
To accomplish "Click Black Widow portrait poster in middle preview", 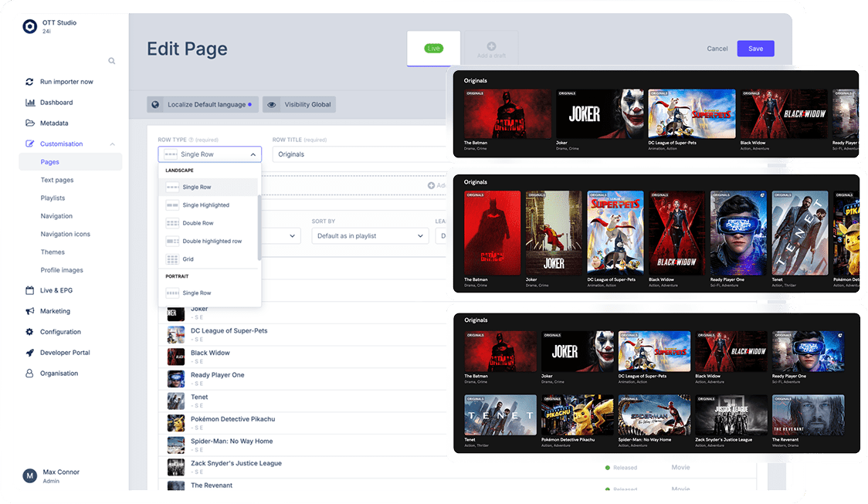I will (x=676, y=233).
